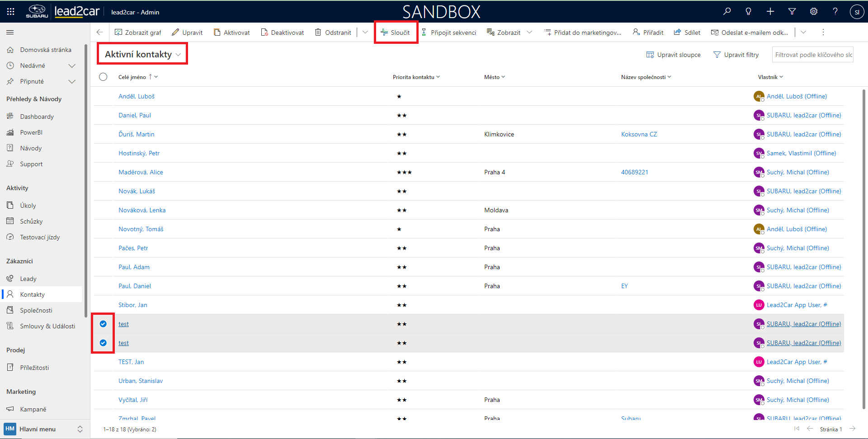Open Leady in the sidebar navigation
Viewport: 868px width, 439px height.
28,279
